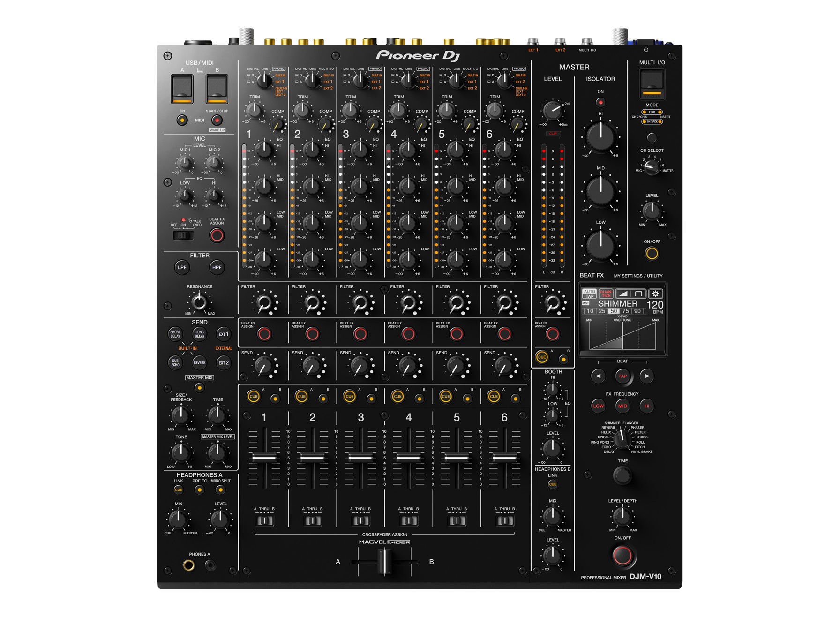840x617 pixels.
Task: Toggle the master ISOLATOR ON button
Action: [x=600, y=102]
